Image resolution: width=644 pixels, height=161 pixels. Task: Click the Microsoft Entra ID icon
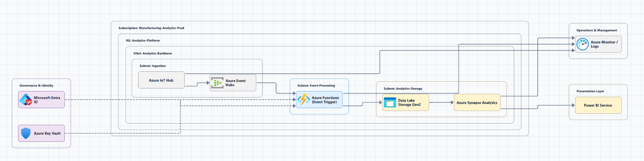pyautogui.click(x=26, y=100)
